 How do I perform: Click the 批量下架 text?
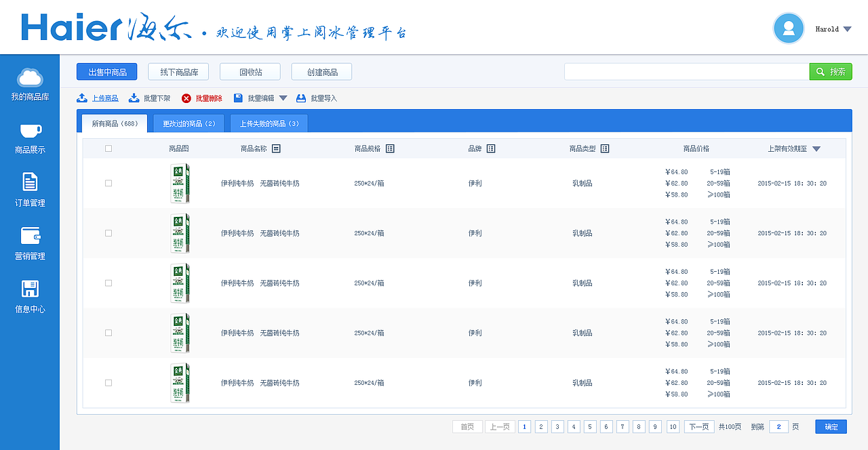click(x=157, y=98)
